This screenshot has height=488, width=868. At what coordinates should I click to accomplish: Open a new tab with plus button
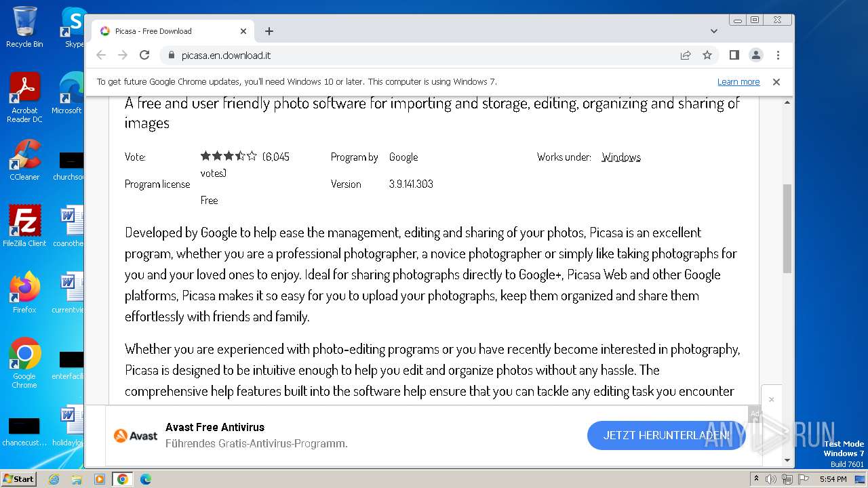tap(269, 31)
